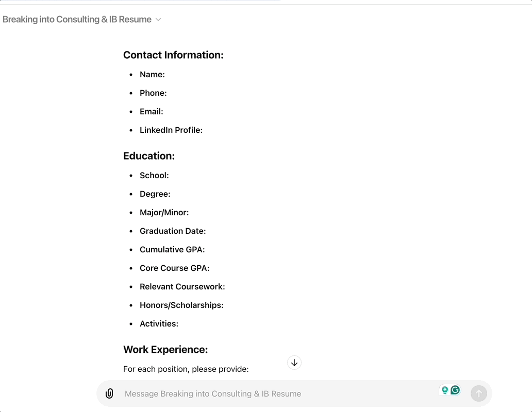This screenshot has width=532, height=412.
Task: Click the 'Cumulative GPA:' bullet text
Action: (172, 250)
